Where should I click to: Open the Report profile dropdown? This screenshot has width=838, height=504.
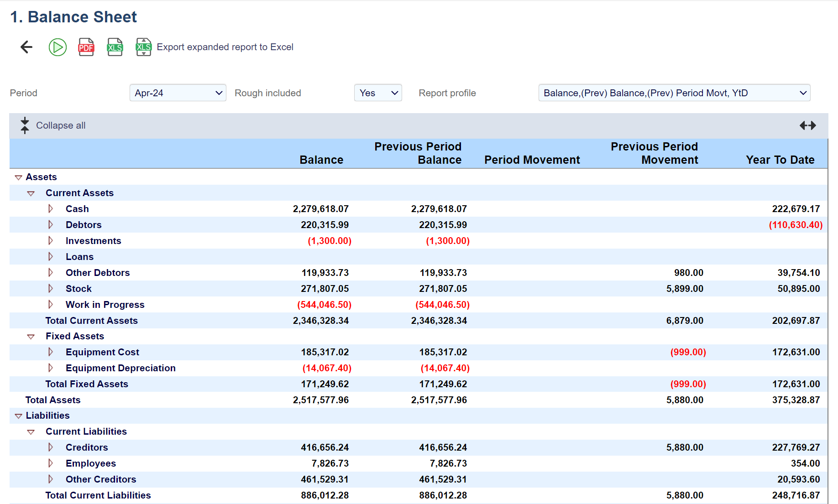(x=674, y=93)
